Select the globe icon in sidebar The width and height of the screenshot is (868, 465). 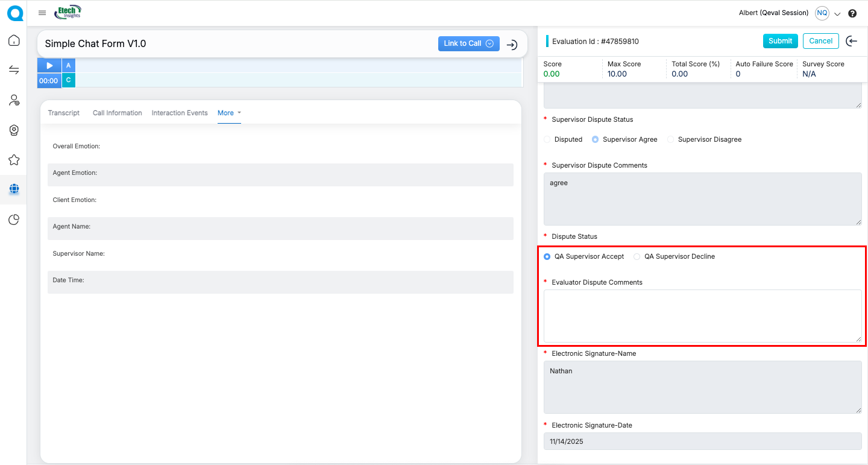[14, 189]
